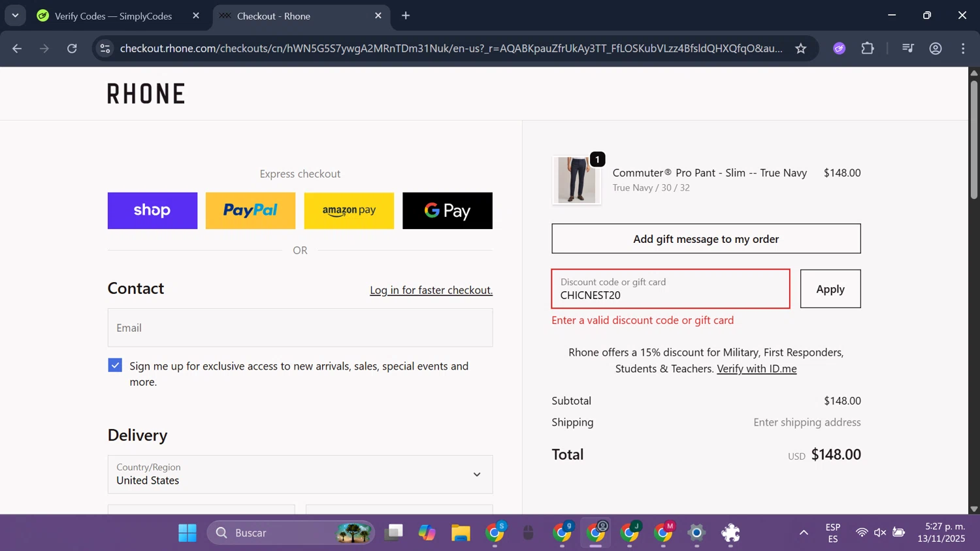Click the scrollbar down arrow
This screenshot has width=980, height=551.
pyautogui.click(x=974, y=509)
